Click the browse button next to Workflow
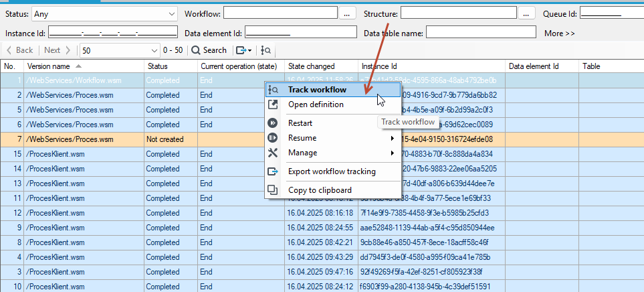The height and width of the screenshot is (292, 644). coord(347,13)
